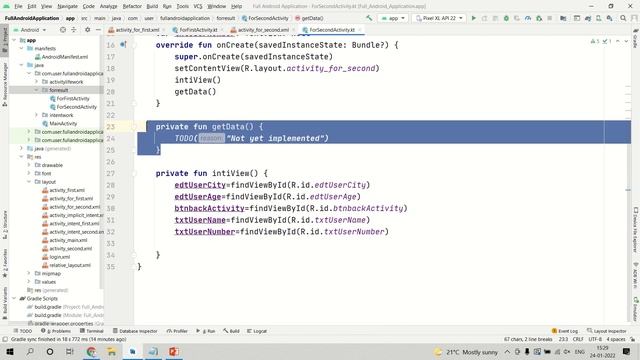The image size is (640, 360).
Task: Open the AVD Manager icon
Action: click(x=598, y=18)
